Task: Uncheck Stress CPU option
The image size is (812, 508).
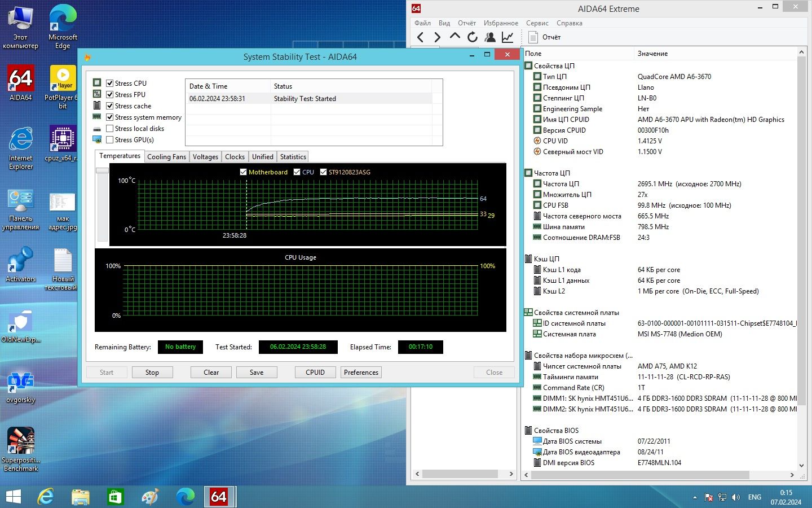Action: [110, 83]
